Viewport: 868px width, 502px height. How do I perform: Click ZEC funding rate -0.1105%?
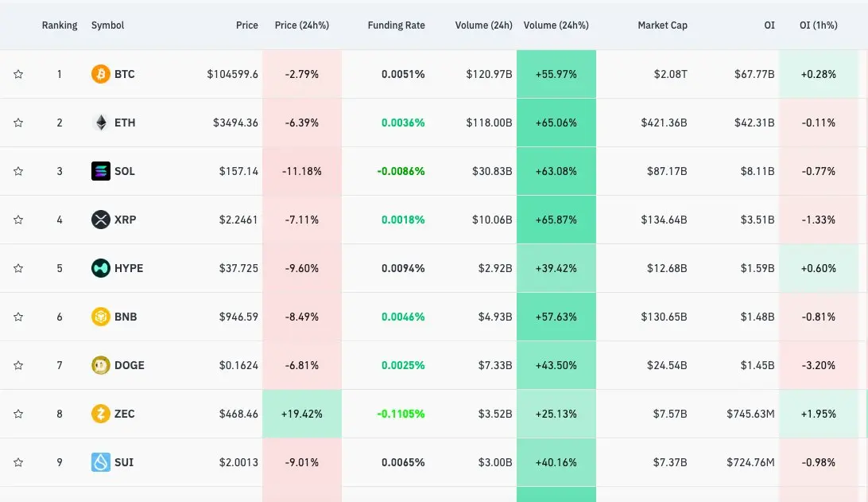pyautogui.click(x=401, y=414)
